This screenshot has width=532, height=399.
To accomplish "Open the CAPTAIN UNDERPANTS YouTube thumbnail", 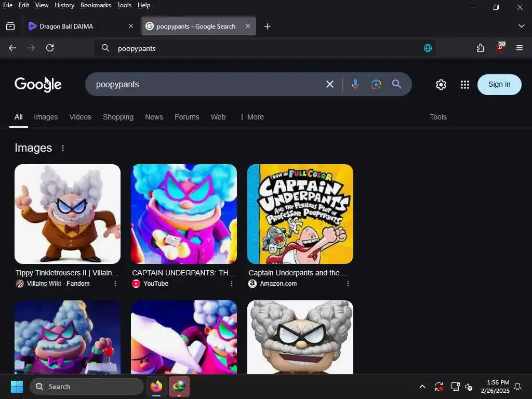I will [x=184, y=214].
